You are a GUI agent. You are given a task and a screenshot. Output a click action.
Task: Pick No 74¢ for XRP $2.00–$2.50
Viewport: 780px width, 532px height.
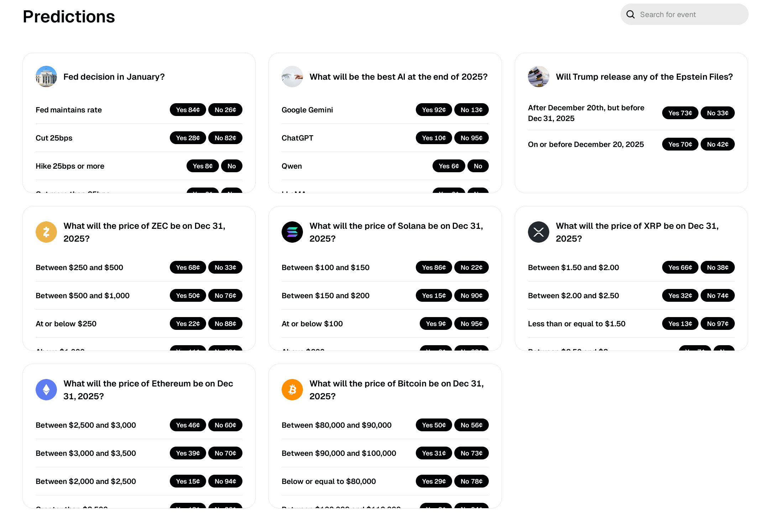717,295
